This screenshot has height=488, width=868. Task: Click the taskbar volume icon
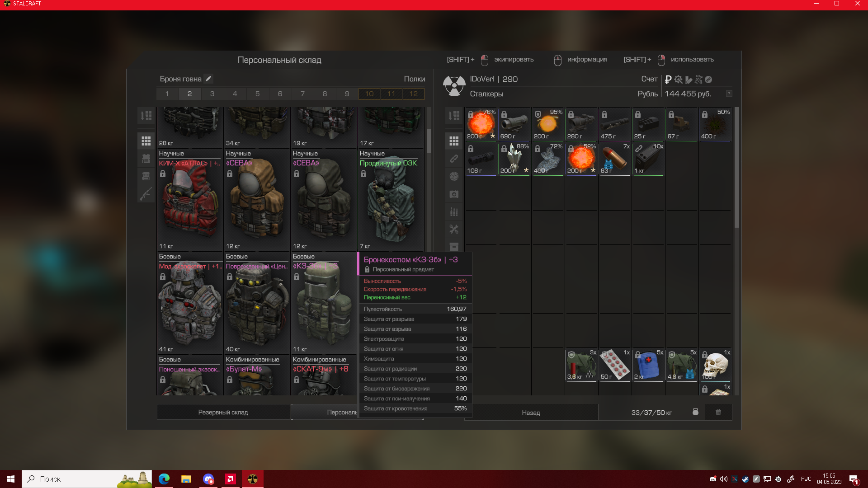(x=724, y=479)
